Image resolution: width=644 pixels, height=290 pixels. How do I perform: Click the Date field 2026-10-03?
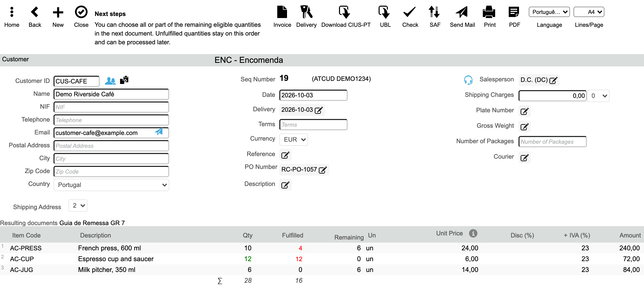pyautogui.click(x=313, y=95)
